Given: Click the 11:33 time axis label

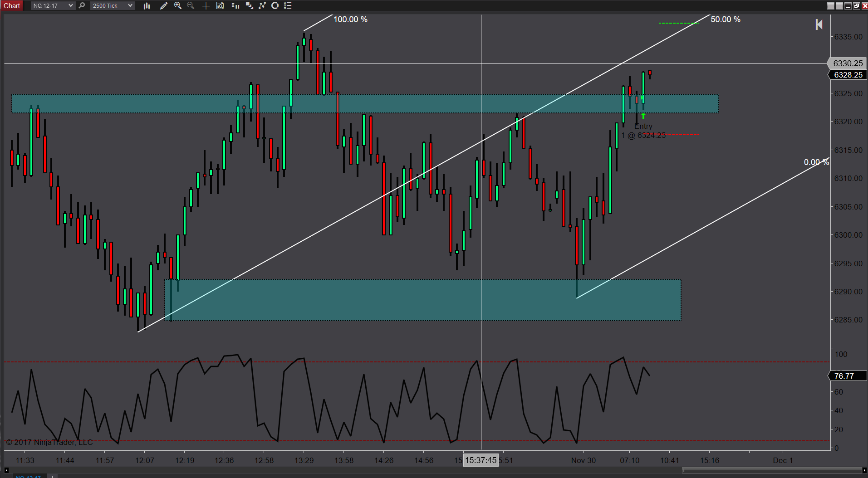Looking at the screenshot, I should point(25,460).
